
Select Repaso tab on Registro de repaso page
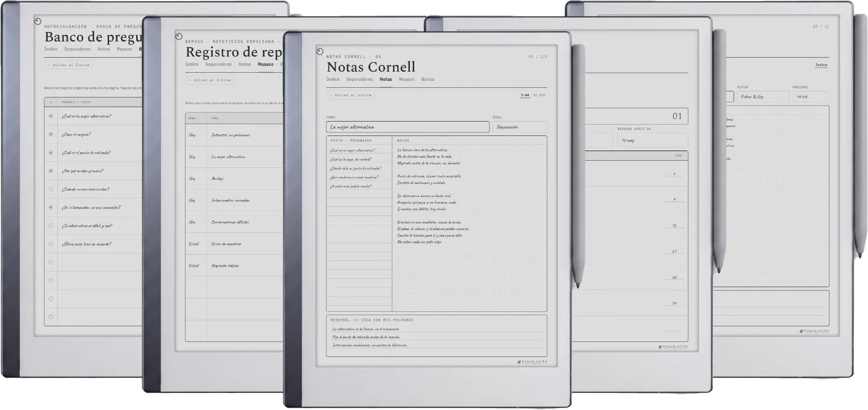[265, 64]
